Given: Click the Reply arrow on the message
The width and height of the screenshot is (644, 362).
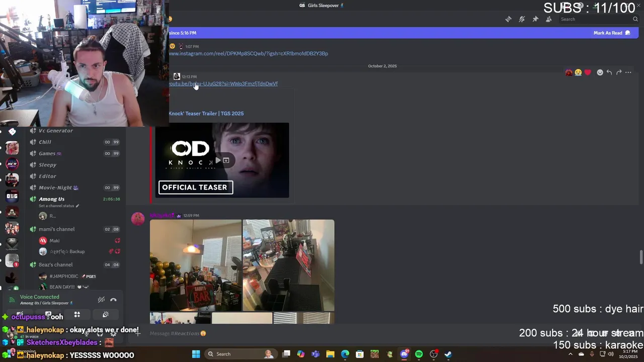Looking at the screenshot, I should pos(609,72).
